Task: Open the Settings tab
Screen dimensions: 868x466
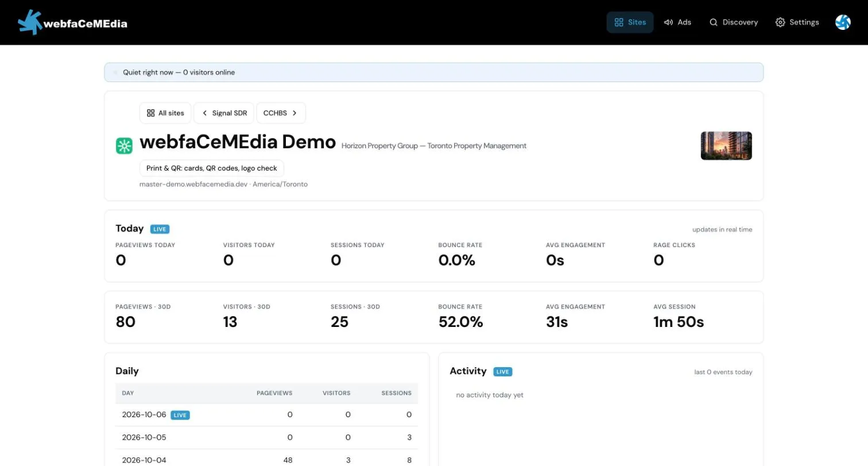Action: tap(797, 22)
